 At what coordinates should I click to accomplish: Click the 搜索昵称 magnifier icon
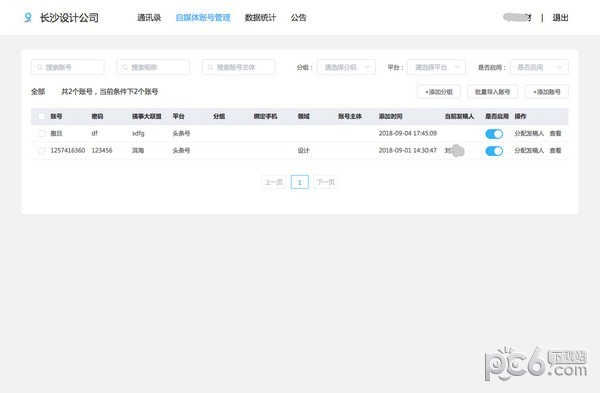(x=125, y=67)
